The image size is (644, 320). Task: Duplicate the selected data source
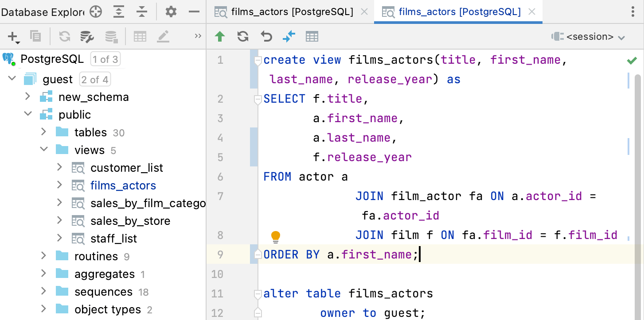click(x=36, y=36)
